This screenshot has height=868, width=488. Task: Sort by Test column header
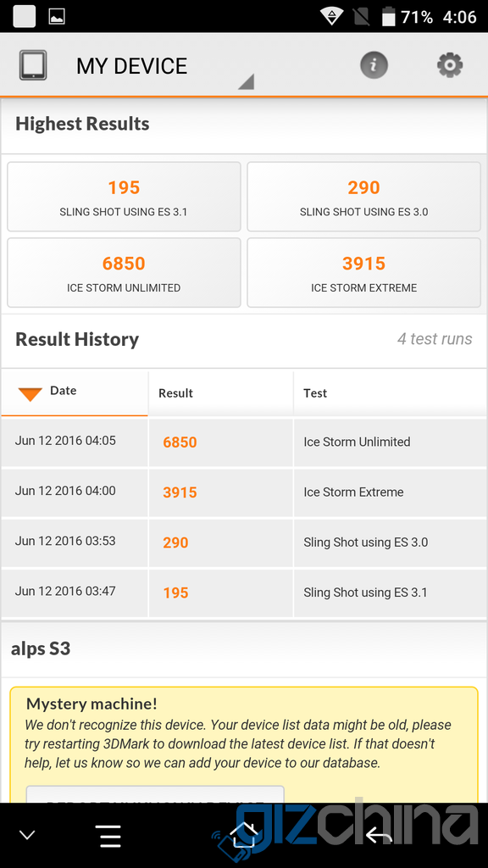[x=390, y=393]
